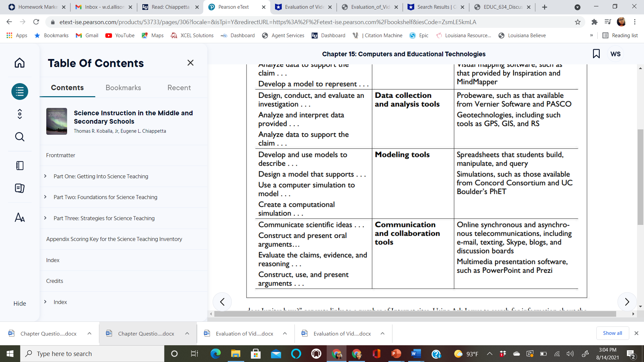Viewport: 644px width, 362px height.
Task: Close the Table Of Contents panel
Action: point(191,63)
